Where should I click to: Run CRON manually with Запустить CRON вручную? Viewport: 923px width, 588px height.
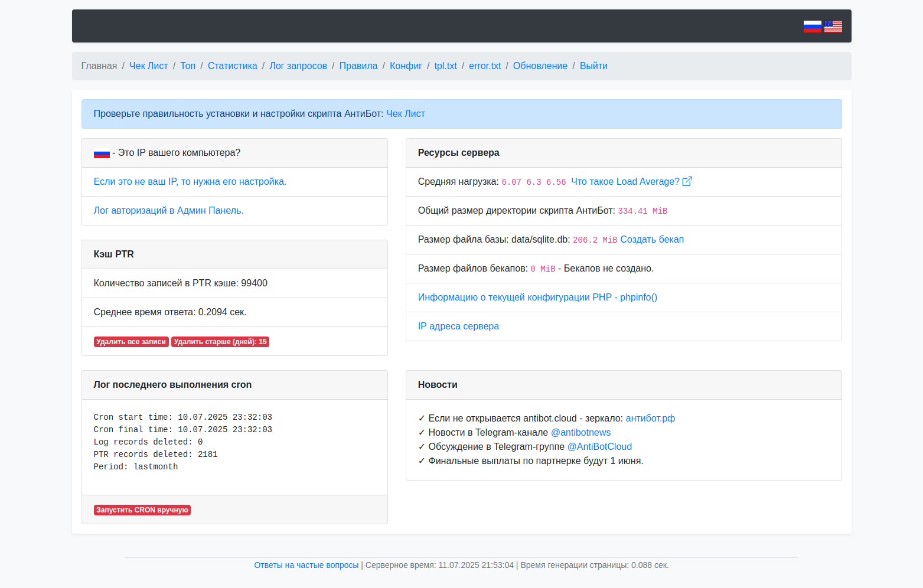point(142,509)
